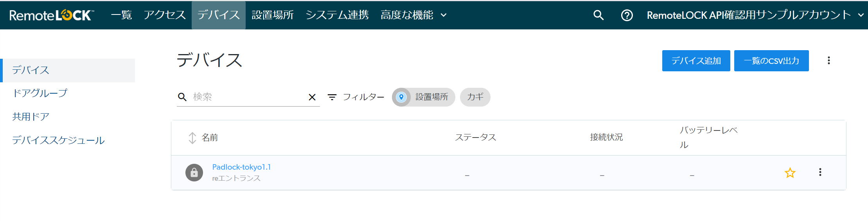Open the システム連携 navigation tab
The height and width of the screenshot is (221, 868).
337,15
